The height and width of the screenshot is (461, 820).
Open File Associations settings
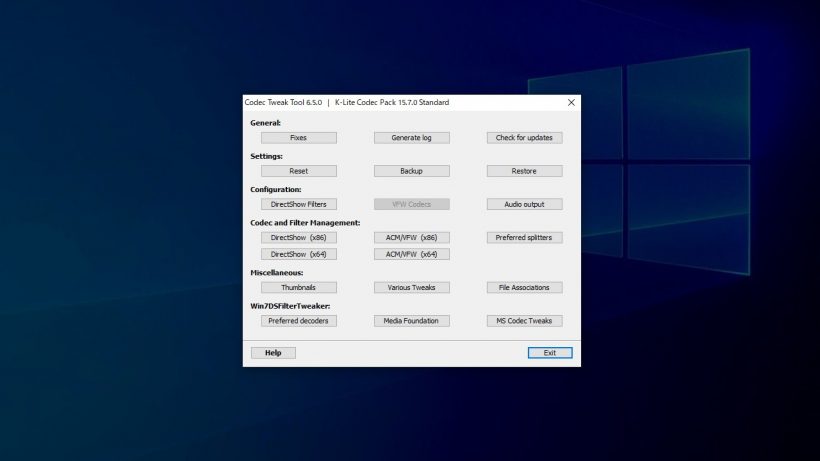[525, 287]
